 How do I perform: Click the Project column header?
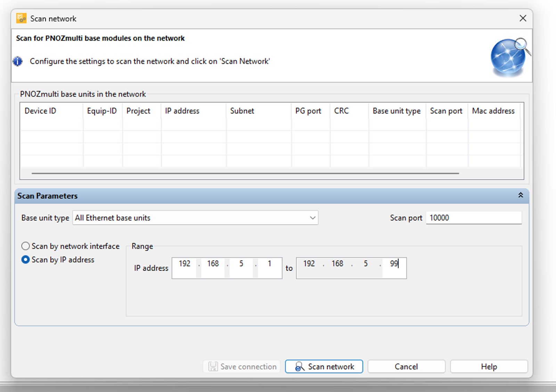pyautogui.click(x=141, y=111)
